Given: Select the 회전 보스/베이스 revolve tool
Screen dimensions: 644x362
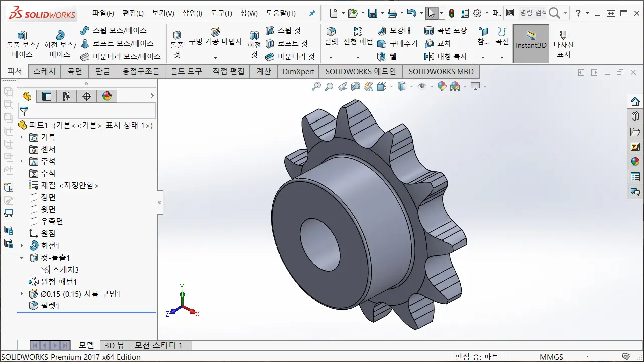Looking at the screenshot, I should pyautogui.click(x=60, y=44).
